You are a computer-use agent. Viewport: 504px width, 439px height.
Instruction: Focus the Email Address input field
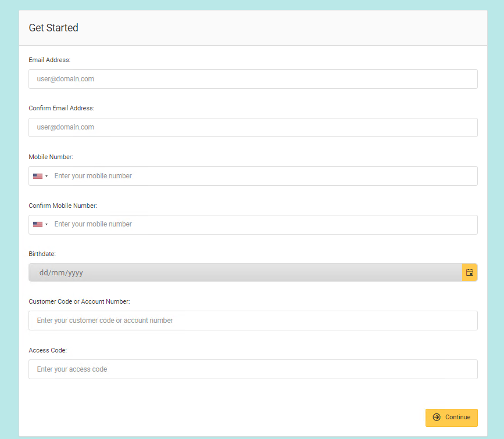[253, 79]
